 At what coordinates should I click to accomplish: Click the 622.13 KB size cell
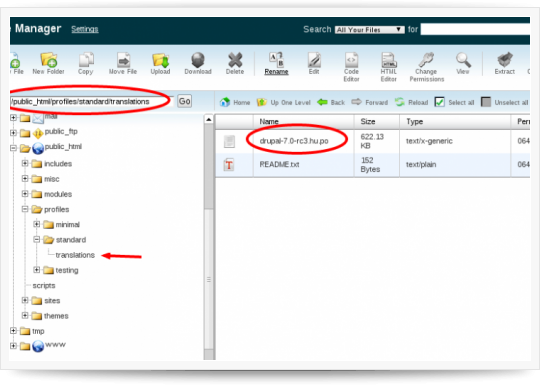pos(372,141)
